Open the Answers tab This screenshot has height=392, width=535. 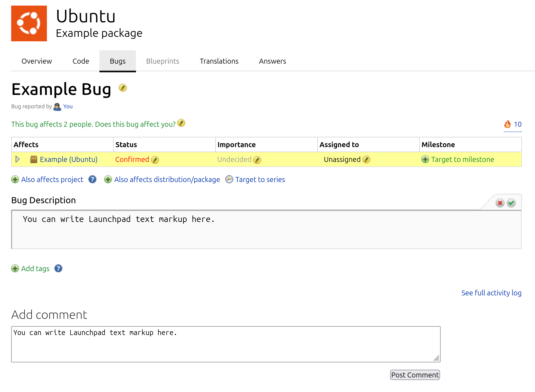click(273, 61)
